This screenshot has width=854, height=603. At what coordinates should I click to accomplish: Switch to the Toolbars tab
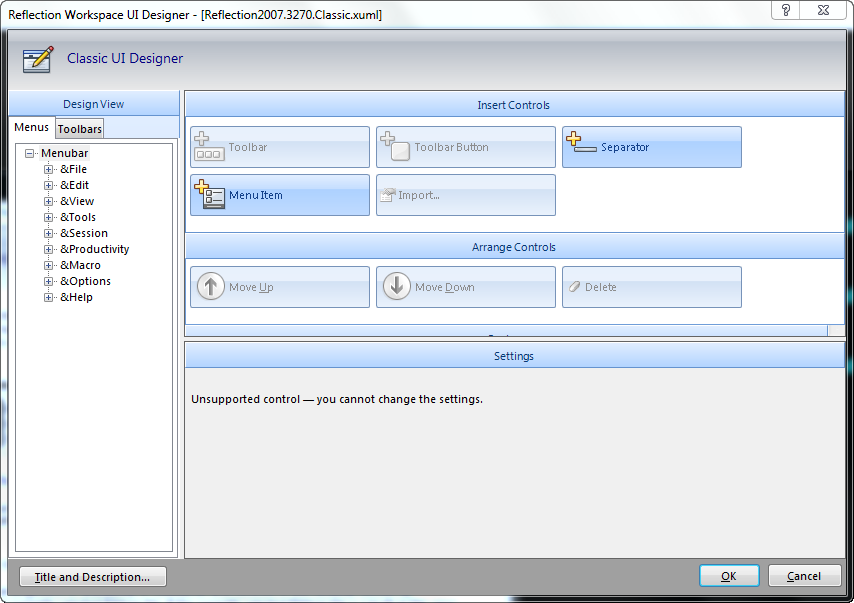80,129
